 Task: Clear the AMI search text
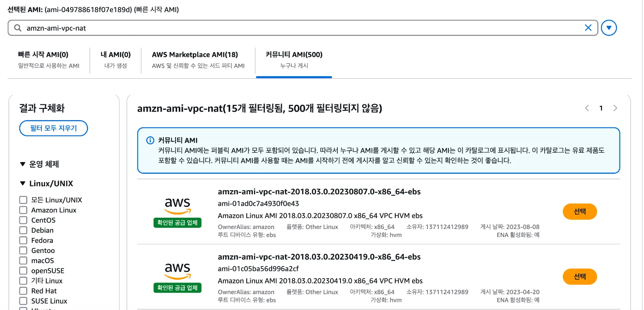588,27
